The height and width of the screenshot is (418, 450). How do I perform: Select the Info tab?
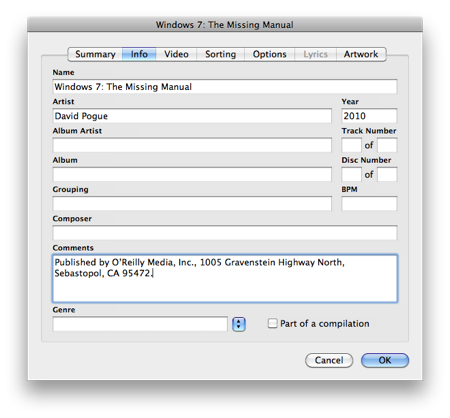coord(139,54)
